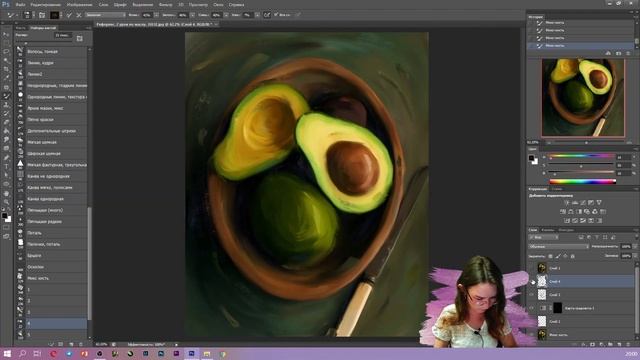Select the Eyedropper tool
This screenshot has height=360, width=640.
(6, 78)
